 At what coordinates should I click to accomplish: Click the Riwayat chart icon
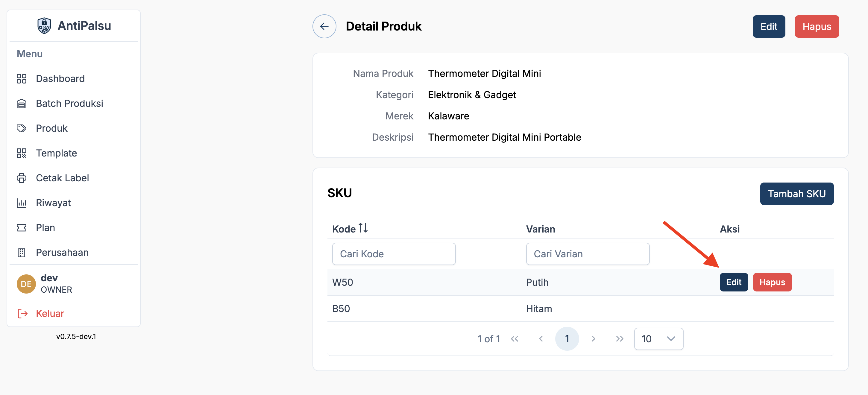coord(22,203)
